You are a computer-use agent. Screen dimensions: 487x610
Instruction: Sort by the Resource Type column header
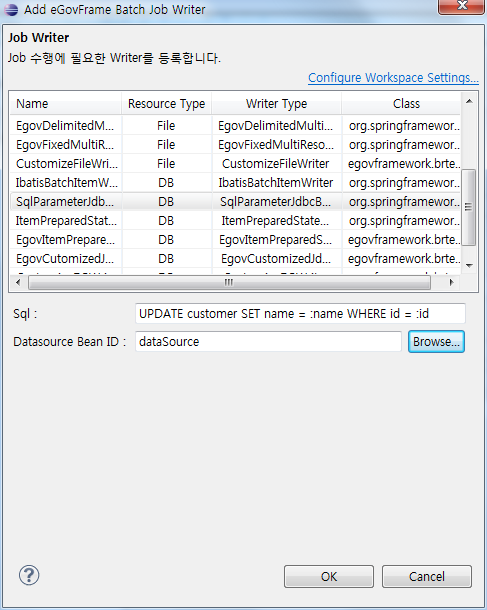coord(166,103)
